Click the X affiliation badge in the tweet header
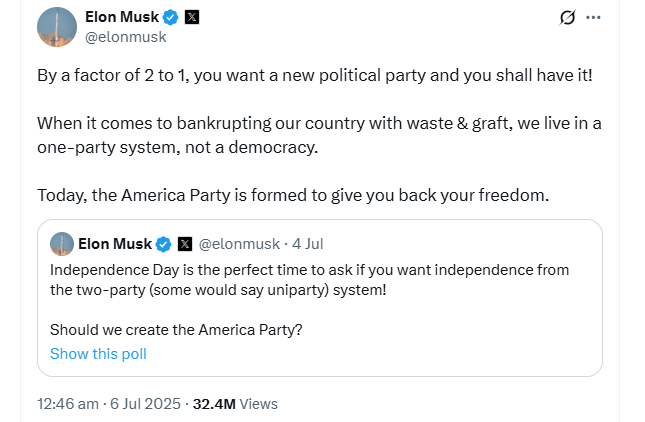The image size is (645, 422). (x=193, y=17)
